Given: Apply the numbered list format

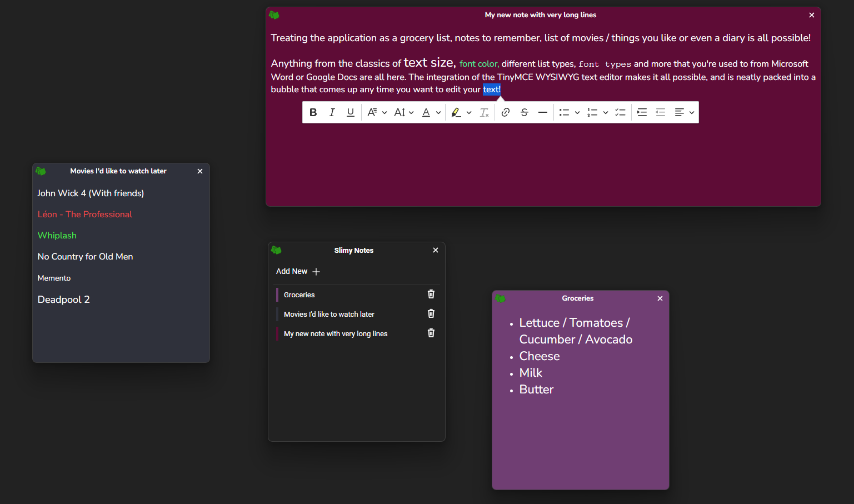Looking at the screenshot, I should pos(592,112).
